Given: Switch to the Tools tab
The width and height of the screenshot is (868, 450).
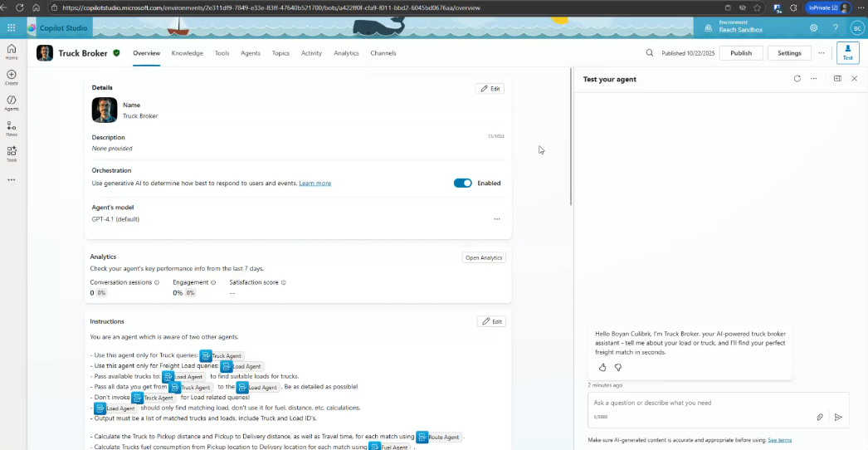Looking at the screenshot, I should point(222,53).
